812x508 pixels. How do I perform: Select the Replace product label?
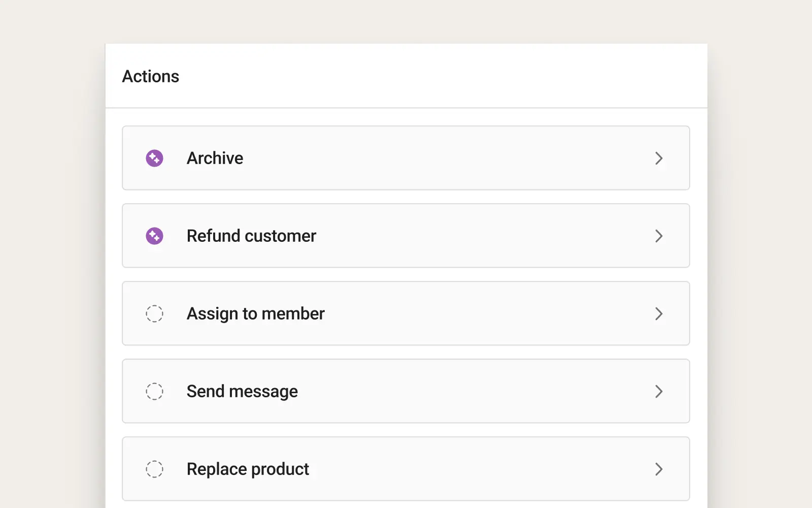click(248, 469)
